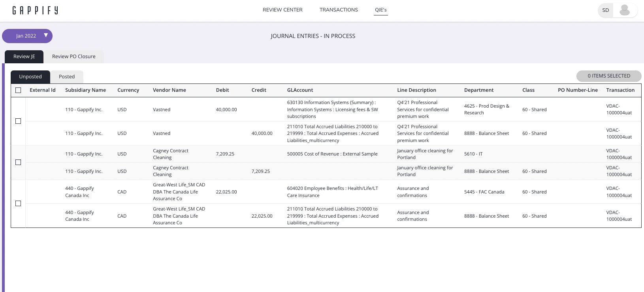
Task: Switch to the Review PO Closure tab
Action: [x=74, y=57]
